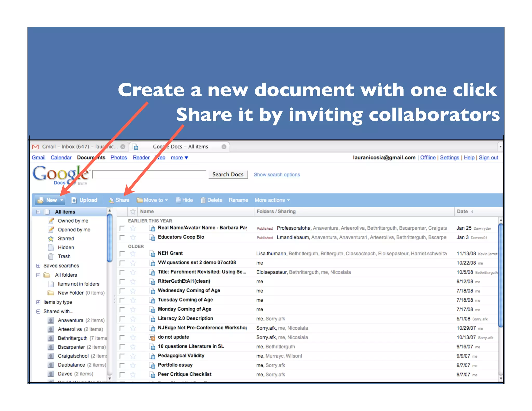Click the Hidden page icon in sidebar
532x411 pixels.
tap(51, 247)
